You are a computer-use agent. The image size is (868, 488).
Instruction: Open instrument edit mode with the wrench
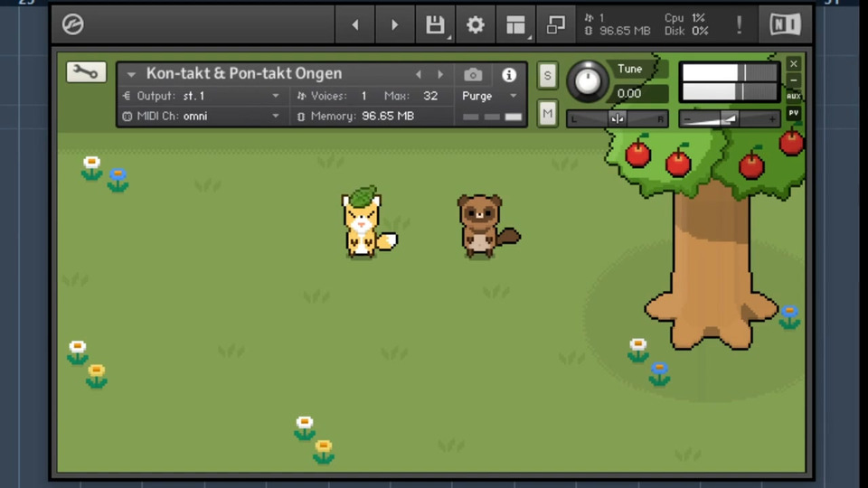coord(86,72)
